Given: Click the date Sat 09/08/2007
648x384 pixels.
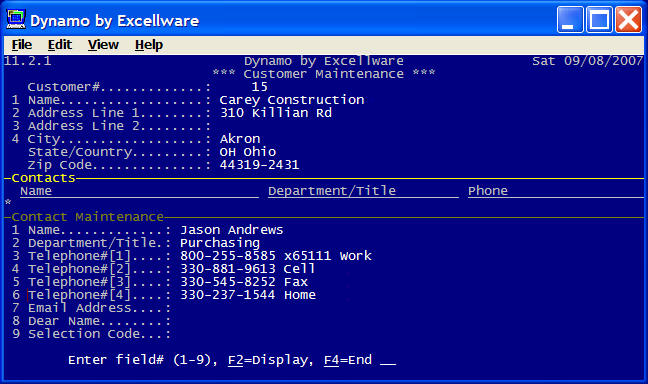Looking at the screenshot, I should coord(587,61).
